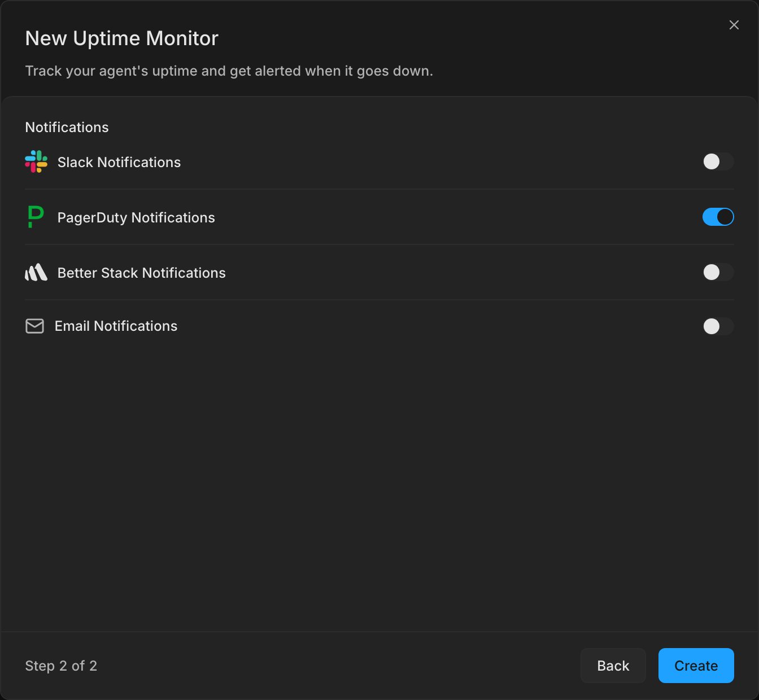
Task: Click the 'New Uptime Monitor' title
Action: click(122, 38)
